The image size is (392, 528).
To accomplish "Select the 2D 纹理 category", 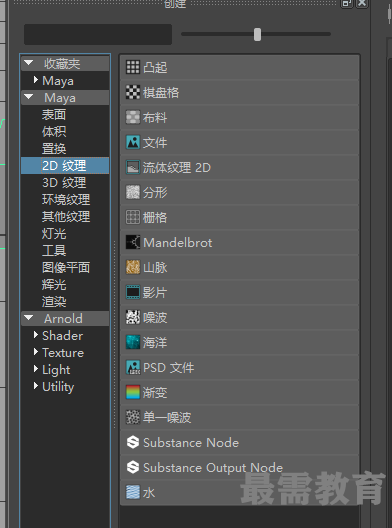I will pyautogui.click(x=65, y=165).
